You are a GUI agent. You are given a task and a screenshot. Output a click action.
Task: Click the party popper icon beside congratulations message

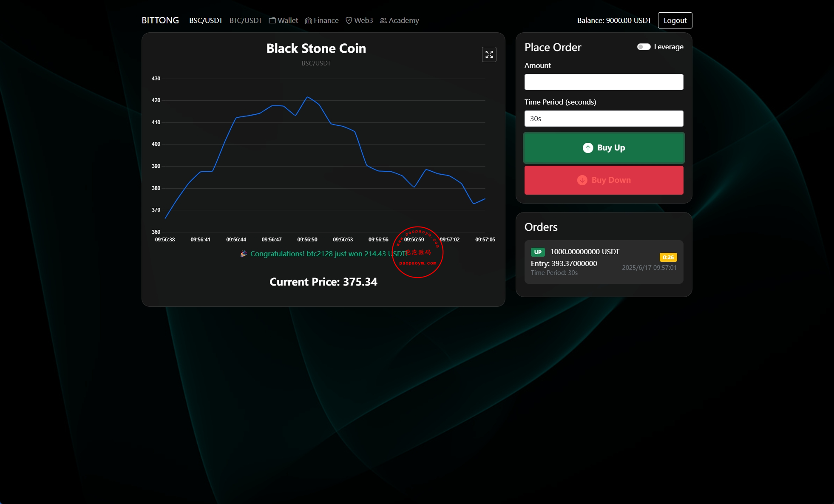pyautogui.click(x=244, y=254)
